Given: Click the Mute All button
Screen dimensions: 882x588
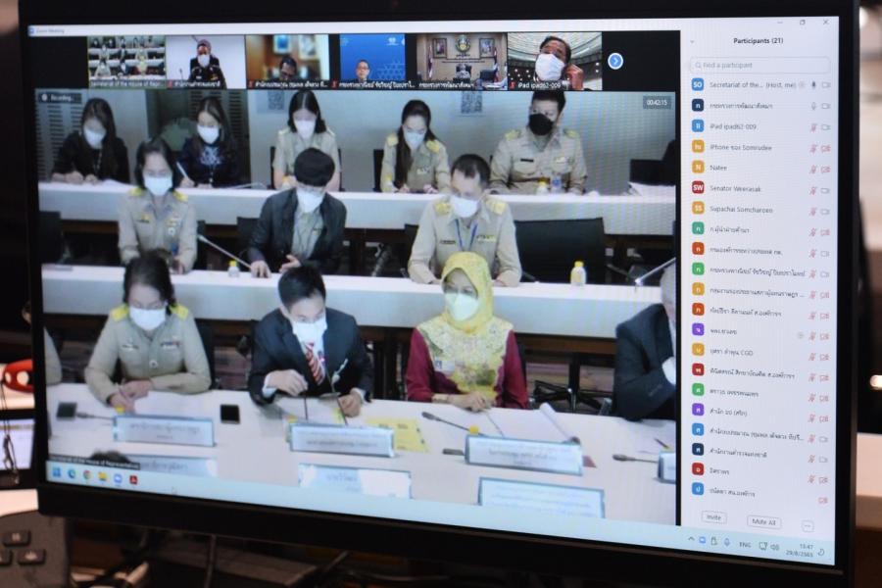Looking at the screenshot, I should pos(763,521).
